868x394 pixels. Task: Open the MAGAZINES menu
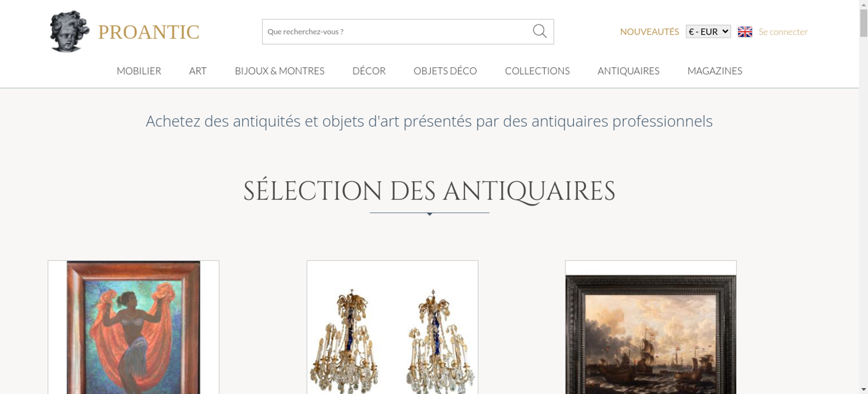click(715, 71)
